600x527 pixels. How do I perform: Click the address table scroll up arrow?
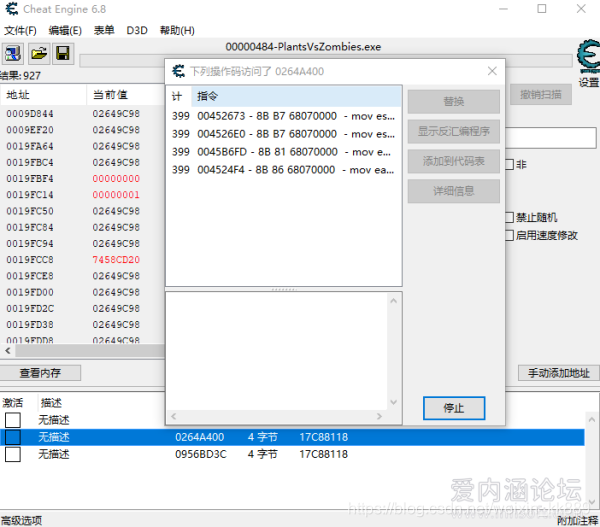click(592, 420)
